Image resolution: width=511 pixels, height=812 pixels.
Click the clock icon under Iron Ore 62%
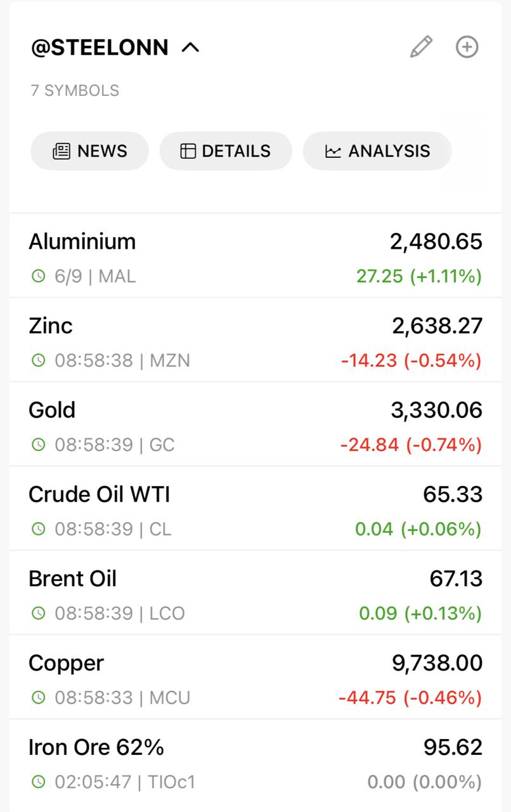[x=39, y=782]
